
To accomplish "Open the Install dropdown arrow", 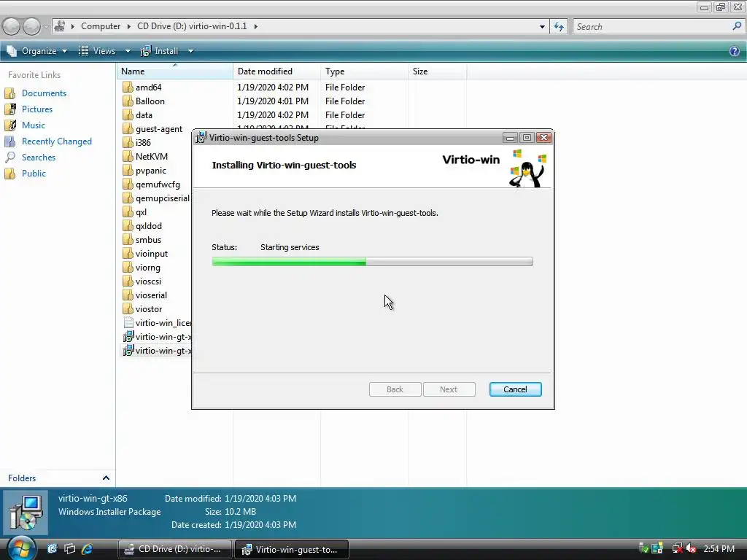I will (x=190, y=51).
